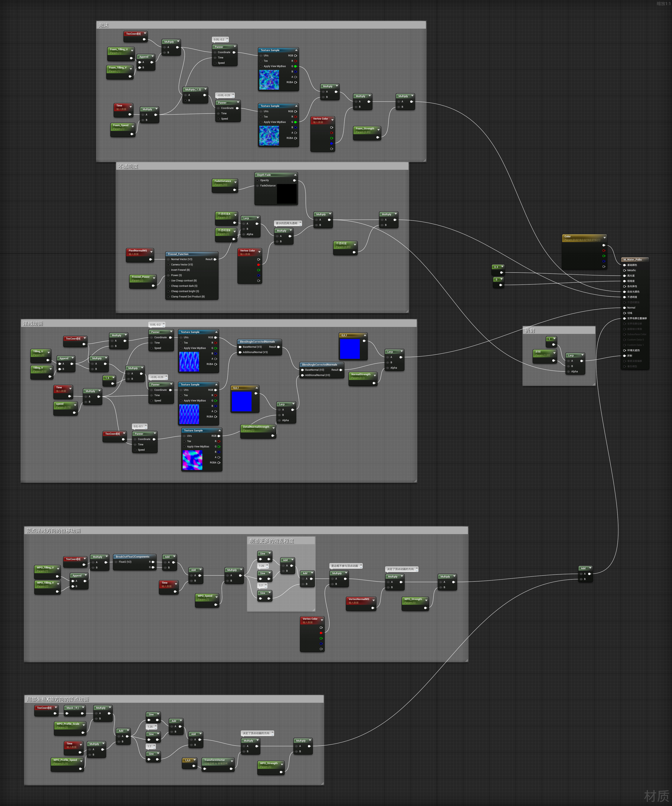
Task: Click BreakOutFloat2Components R output pin
Action: pyautogui.click(x=153, y=562)
